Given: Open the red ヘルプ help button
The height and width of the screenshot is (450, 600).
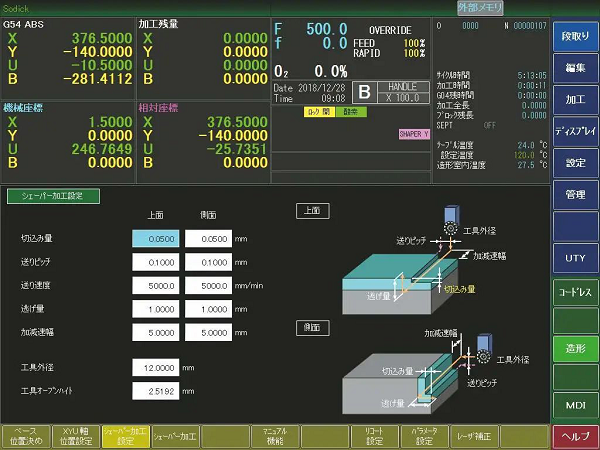Looking at the screenshot, I should click(575, 437).
